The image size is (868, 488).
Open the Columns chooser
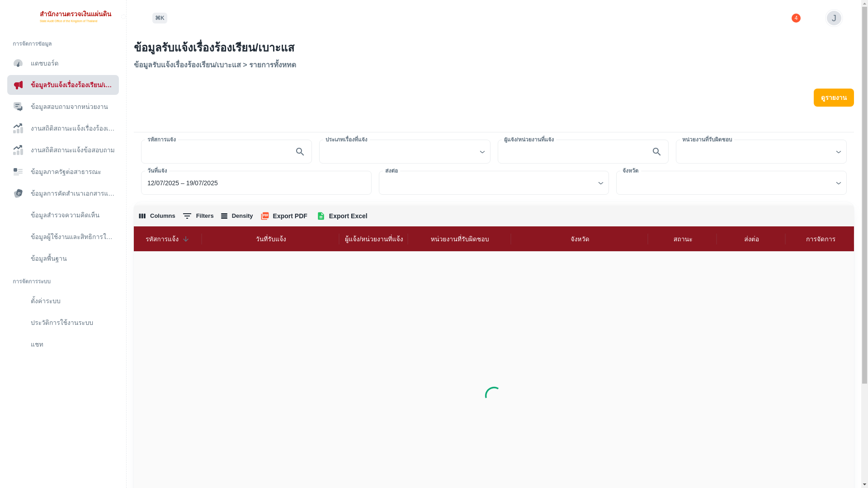[x=157, y=216]
